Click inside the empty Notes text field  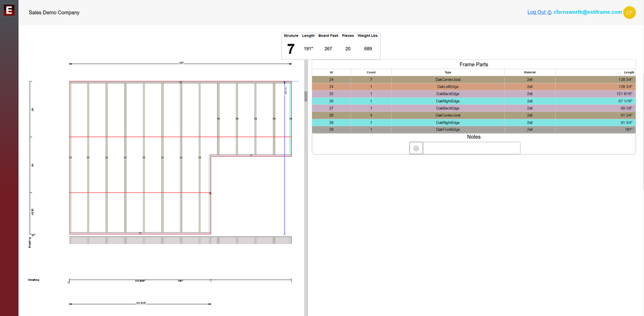pyautogui.click(x=471, y=148)
